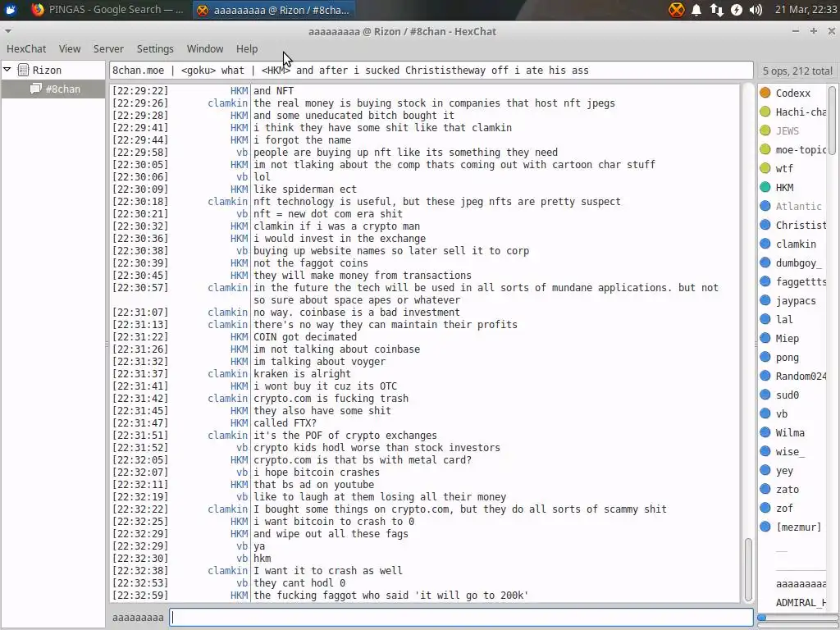Open notifications bell in panel
Viewport: 840px width, 630px height.
(x=696, y=10)
